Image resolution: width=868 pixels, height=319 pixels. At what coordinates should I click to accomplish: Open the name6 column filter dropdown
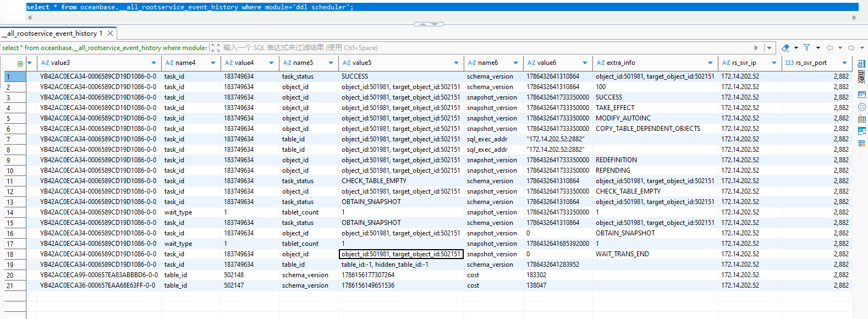click(515, 63)
